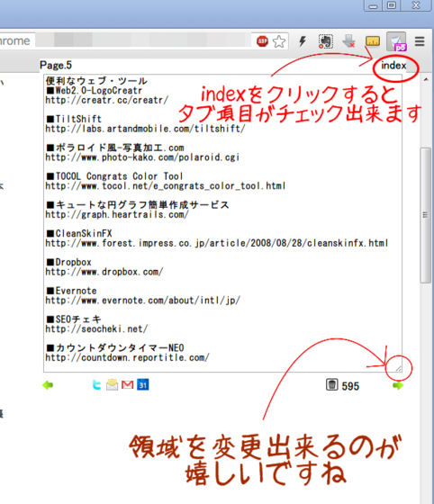Click the Page.5 title label
The image size is (434, 504).
click(x=56, y=65)
